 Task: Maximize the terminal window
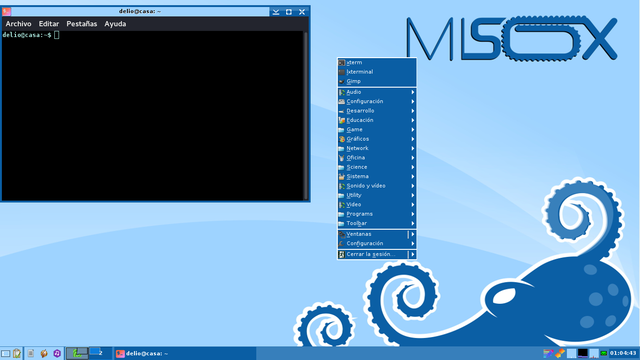[x=289, y=12]
